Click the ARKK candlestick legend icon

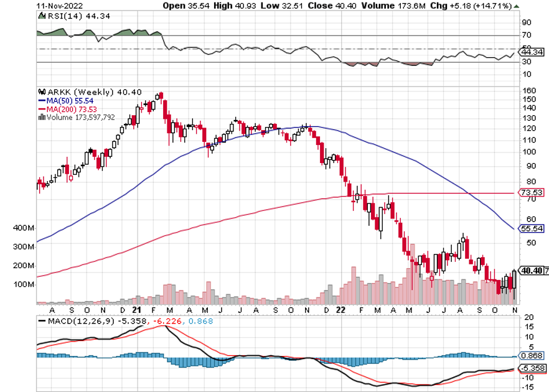[x=40, y=91]
